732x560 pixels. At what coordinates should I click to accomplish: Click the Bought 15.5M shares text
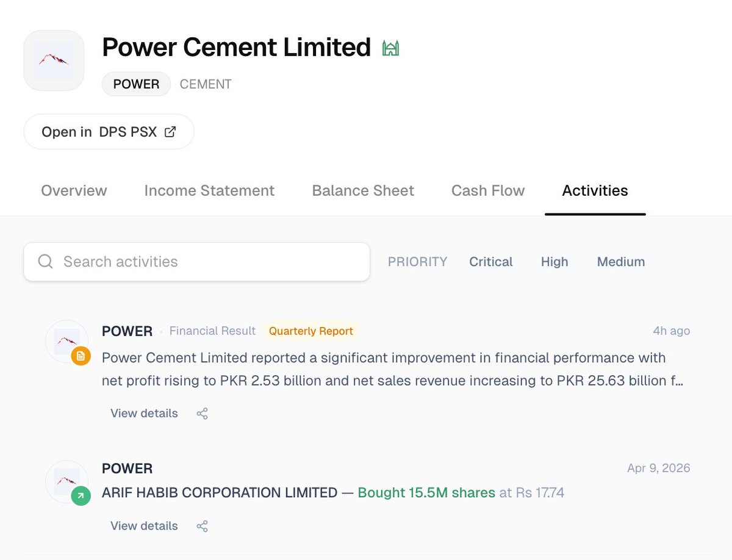pyautogui.click(x=426, y=492)
